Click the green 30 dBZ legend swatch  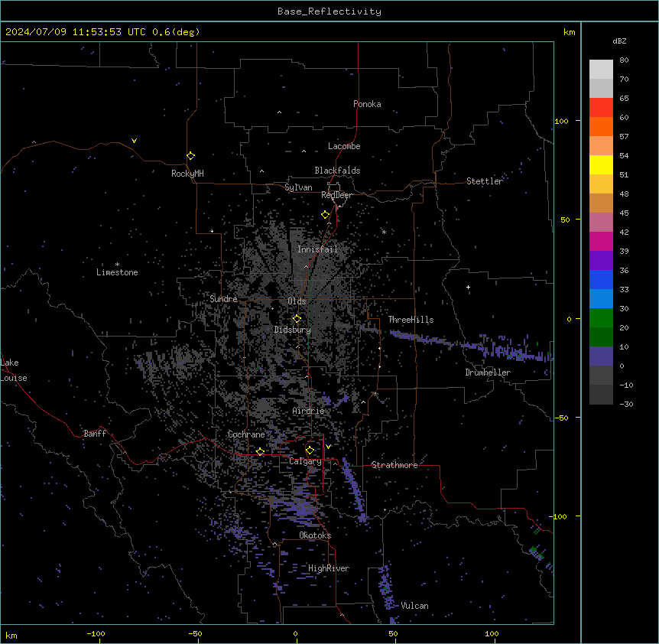tap(601, 318)
